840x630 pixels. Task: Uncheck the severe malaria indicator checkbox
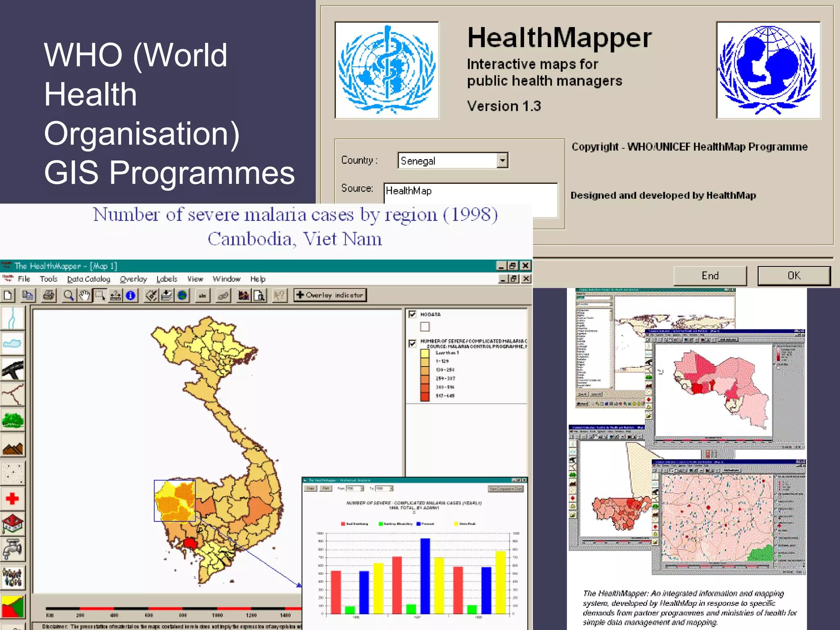(x=413, y=343)
